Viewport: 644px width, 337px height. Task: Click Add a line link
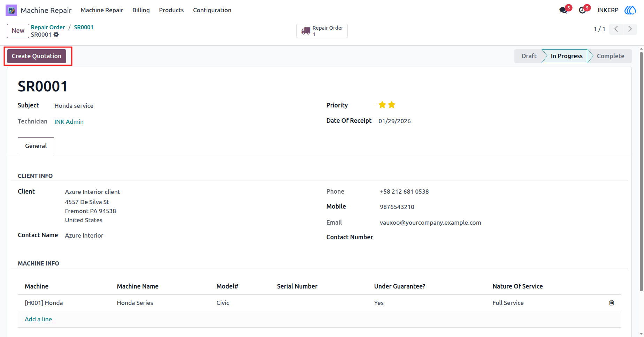[x=38, y=319]
